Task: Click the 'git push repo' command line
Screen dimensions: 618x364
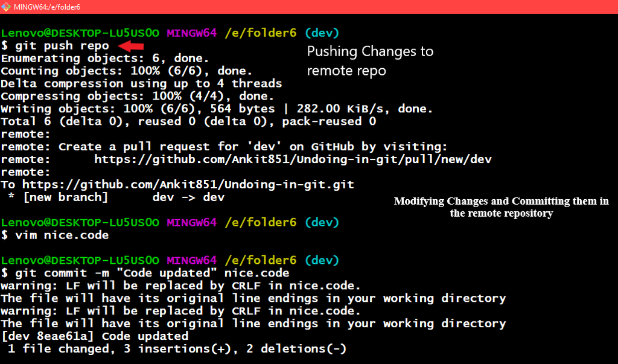Action: click(x=55, y=46)
